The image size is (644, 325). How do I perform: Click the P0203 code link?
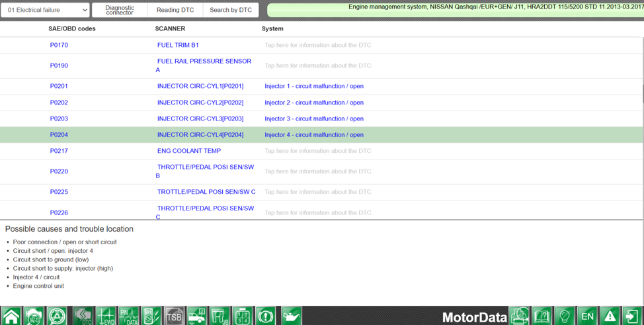[59, 119]
